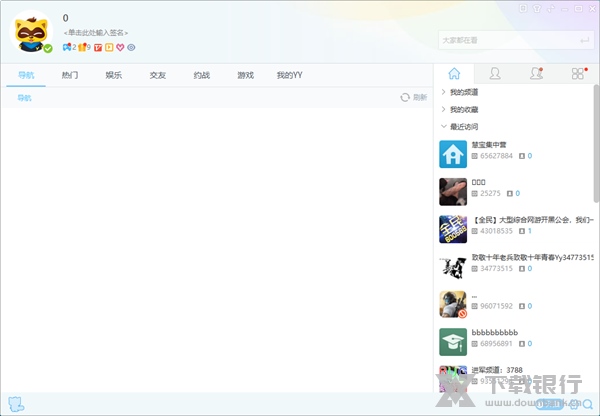Image resolution: width=600 pixels, height=416 pixels.
Task: Collapse 最近访问 section
Action: pyautogui.click(x=462, y=127)
